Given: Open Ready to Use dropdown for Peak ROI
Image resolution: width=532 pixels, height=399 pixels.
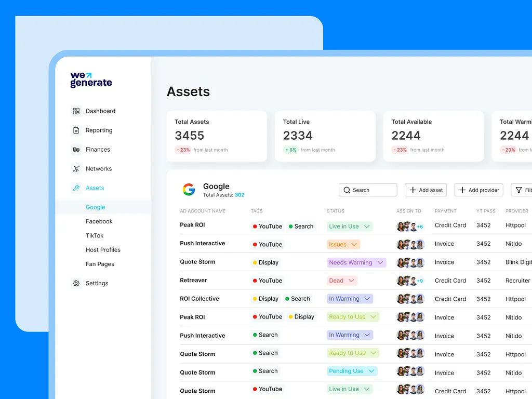Looking at the screenshot, I should tap(353, 316).
